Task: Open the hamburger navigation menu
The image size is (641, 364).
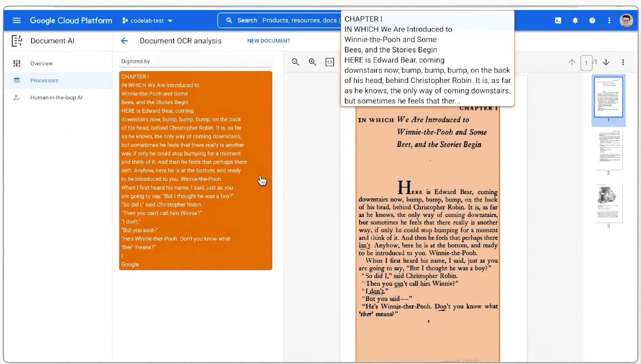Action: coord(17,21)
